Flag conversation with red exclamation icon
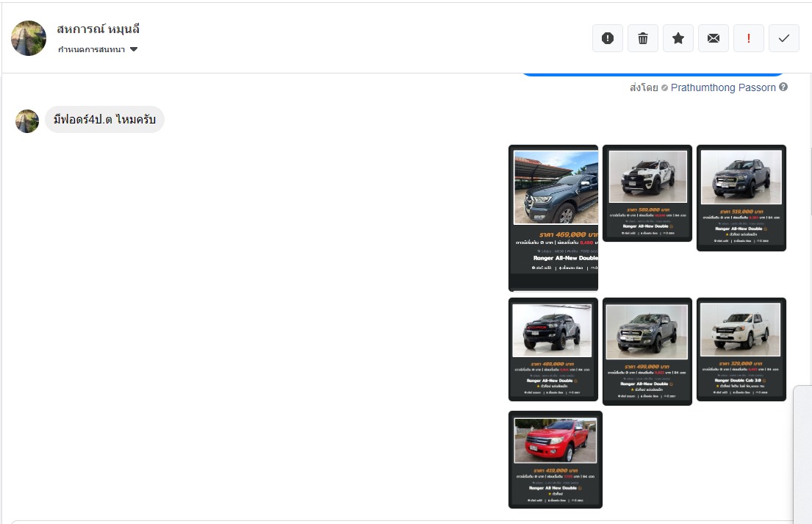This screenshot has height=524, width=812. click(749, 38)
